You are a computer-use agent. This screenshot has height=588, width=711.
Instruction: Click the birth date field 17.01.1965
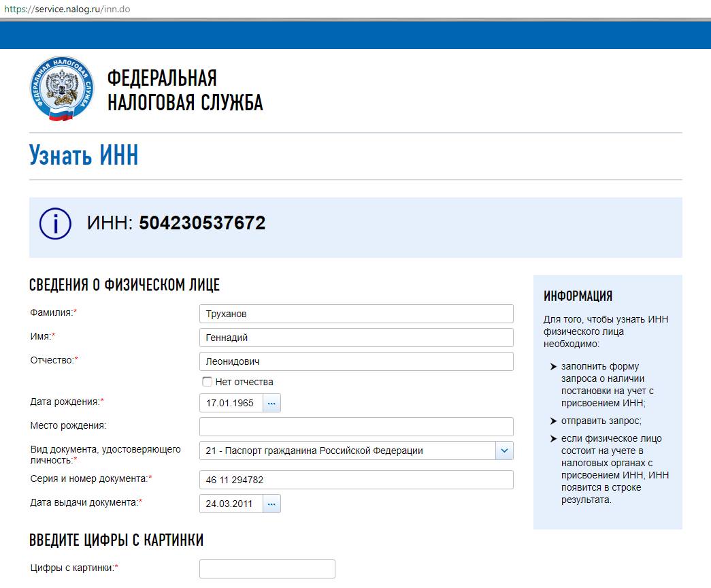pyautogui.click(x=231, y=403)
